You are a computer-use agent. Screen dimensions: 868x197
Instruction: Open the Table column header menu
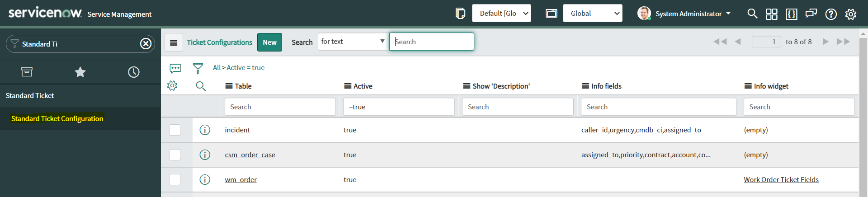[x=229, y=86]
